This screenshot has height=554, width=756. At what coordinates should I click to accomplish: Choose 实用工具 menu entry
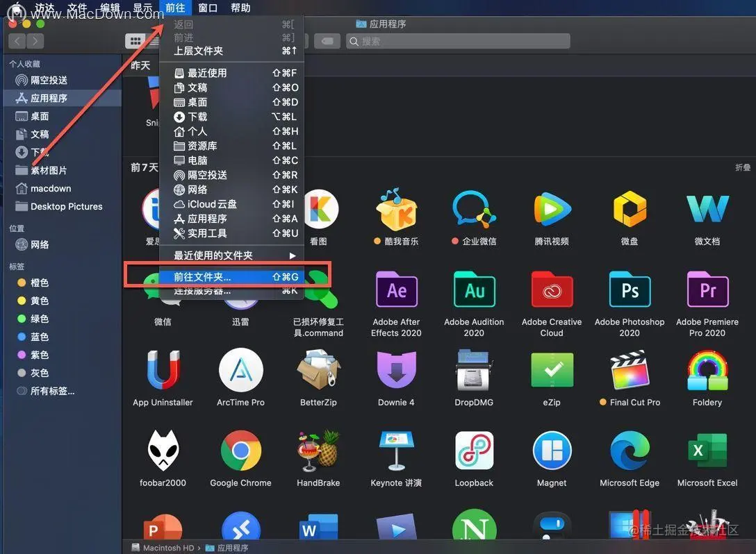[x=231, y=233]
